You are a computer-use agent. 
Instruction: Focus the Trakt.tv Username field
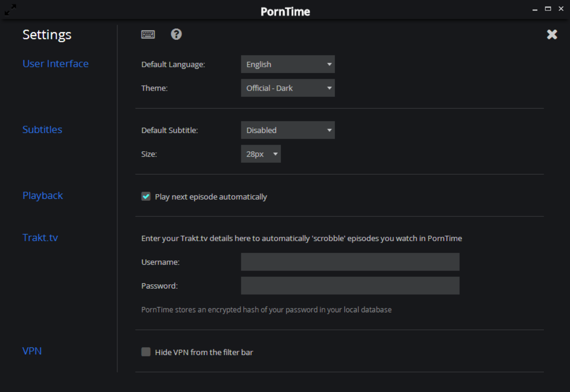(x=350, y=262)
